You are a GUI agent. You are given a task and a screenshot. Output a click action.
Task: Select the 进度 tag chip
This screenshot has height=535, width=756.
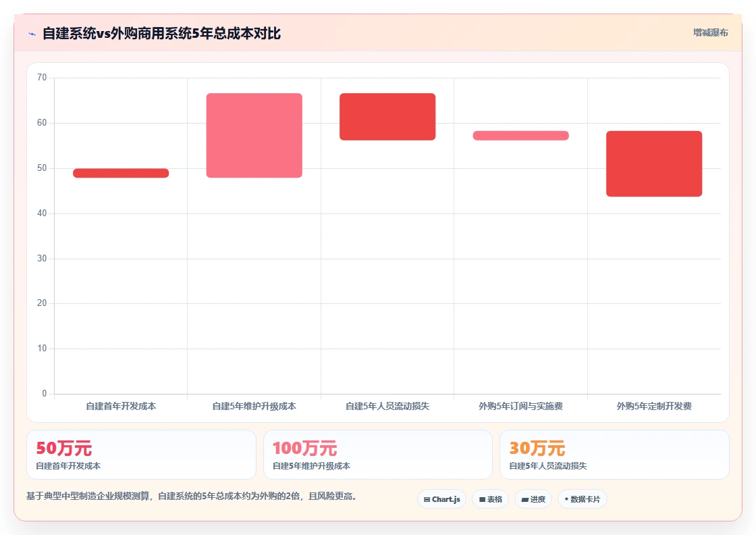[533, 499]
